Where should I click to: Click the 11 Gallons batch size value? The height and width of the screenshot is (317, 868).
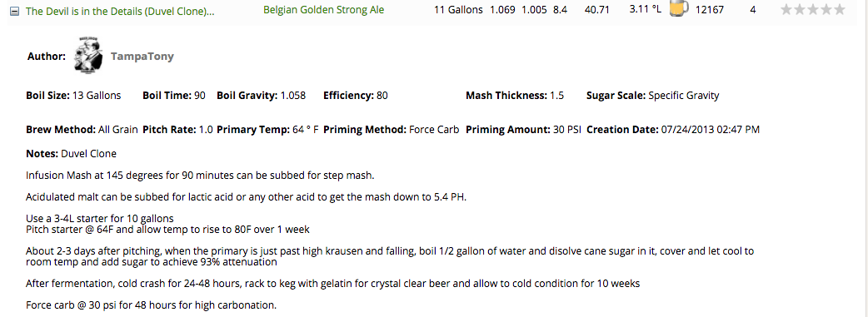(x=458, y=10)
